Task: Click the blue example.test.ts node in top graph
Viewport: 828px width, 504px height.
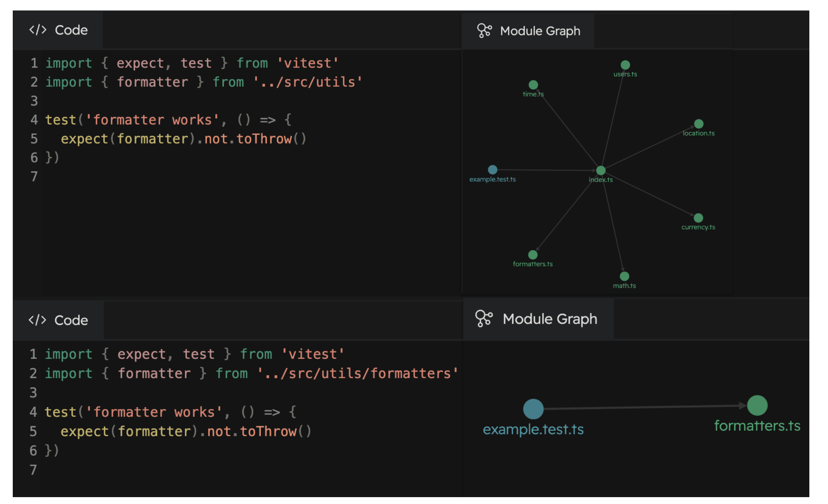Action: 492,170
